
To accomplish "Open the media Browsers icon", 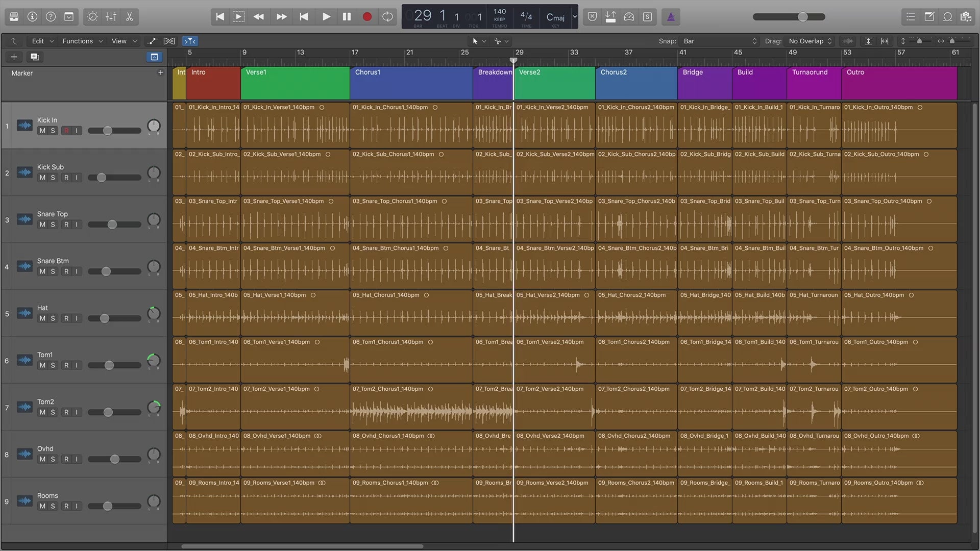I will [966, 17].
